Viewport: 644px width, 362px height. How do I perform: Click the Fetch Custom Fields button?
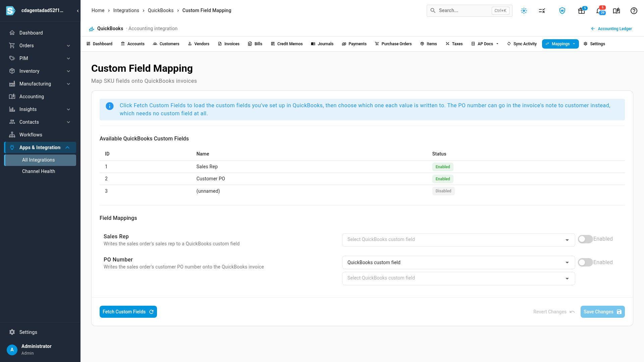pos(128,312)
